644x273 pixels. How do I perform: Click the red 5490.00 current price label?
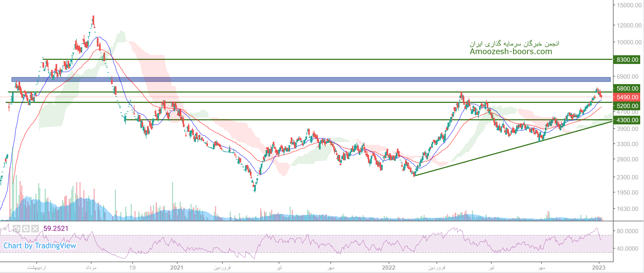(627, 97)
